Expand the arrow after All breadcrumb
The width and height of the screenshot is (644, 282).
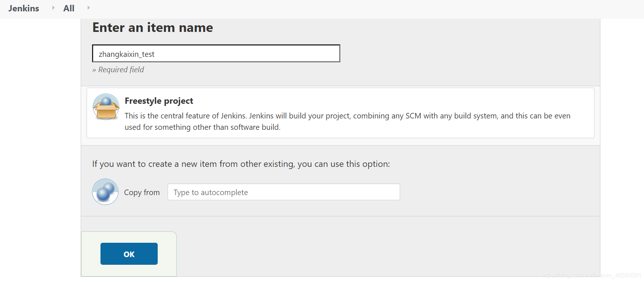click(x=88, y=8)
